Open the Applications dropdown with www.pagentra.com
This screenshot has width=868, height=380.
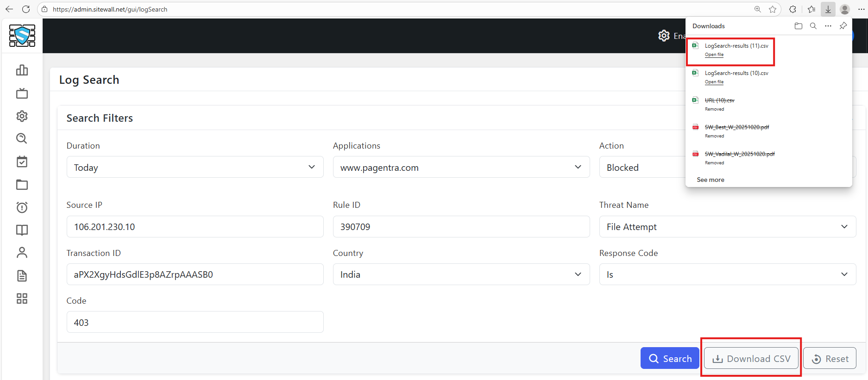(461, 167)
